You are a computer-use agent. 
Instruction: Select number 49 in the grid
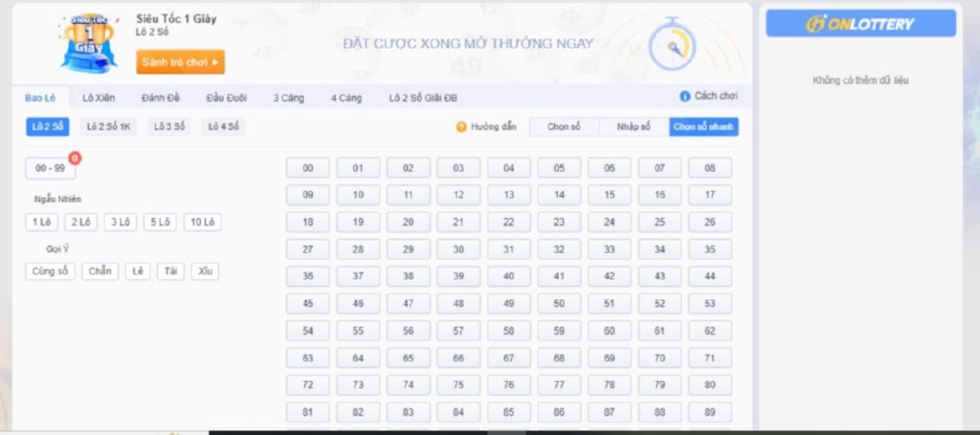(509, 303)
